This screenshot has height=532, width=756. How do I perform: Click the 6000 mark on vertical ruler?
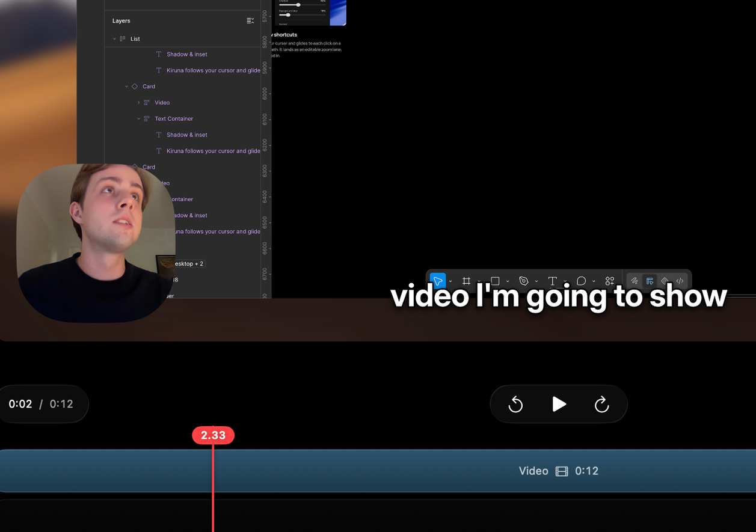[265, 93]
